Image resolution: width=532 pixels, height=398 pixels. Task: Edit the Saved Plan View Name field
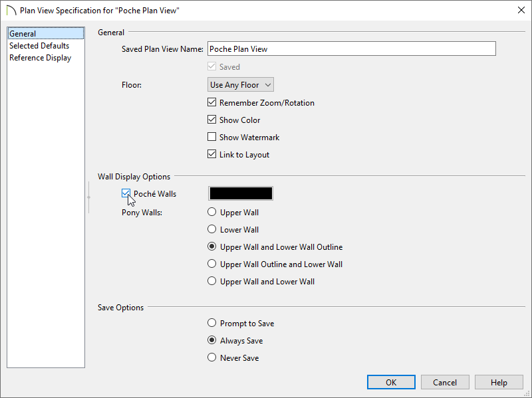point(351,48)
